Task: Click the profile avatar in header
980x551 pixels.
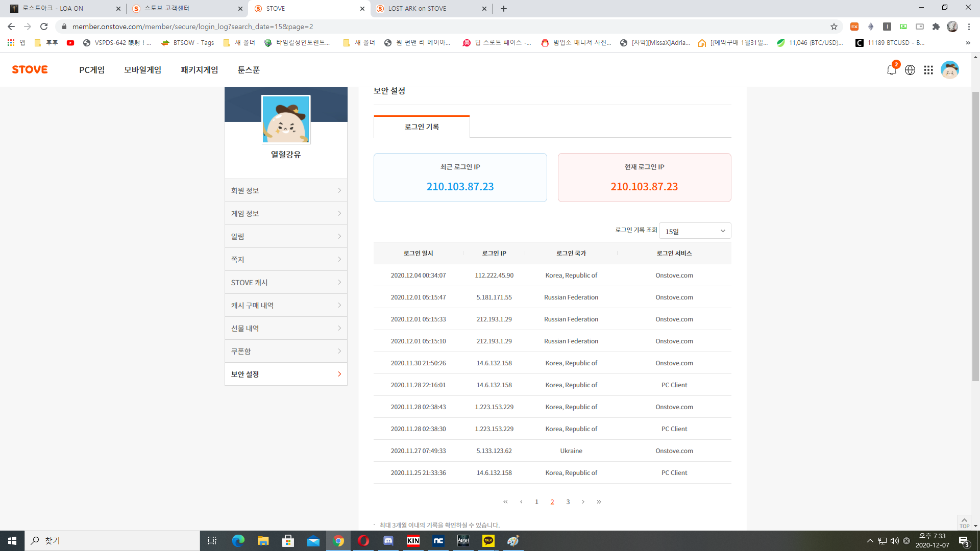Action: [x=949, y=70]
